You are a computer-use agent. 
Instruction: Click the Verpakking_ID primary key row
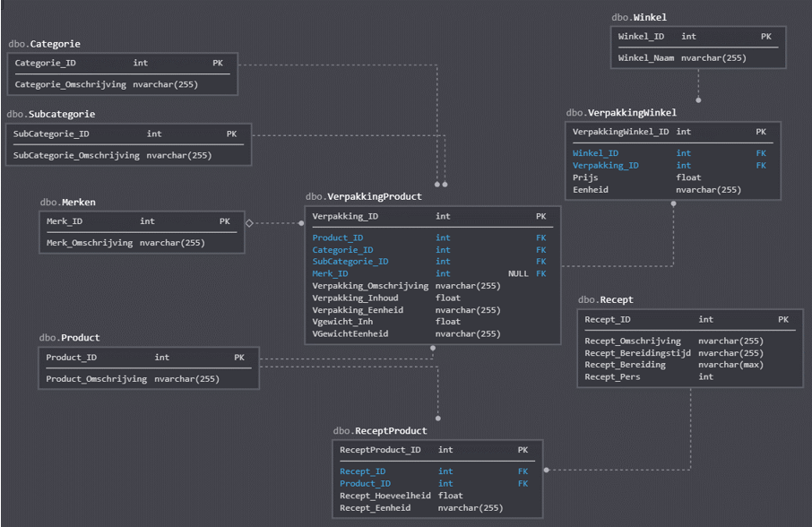click(433, 216)
